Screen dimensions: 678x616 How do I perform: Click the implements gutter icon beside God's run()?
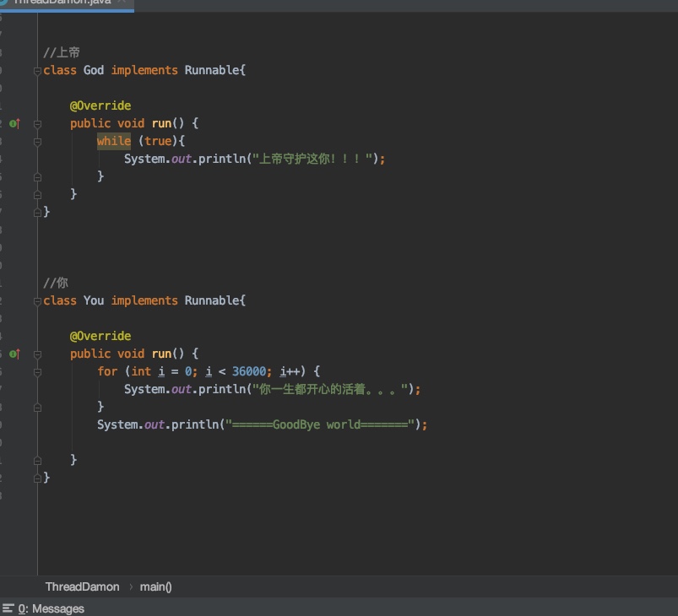coord(14,123)
